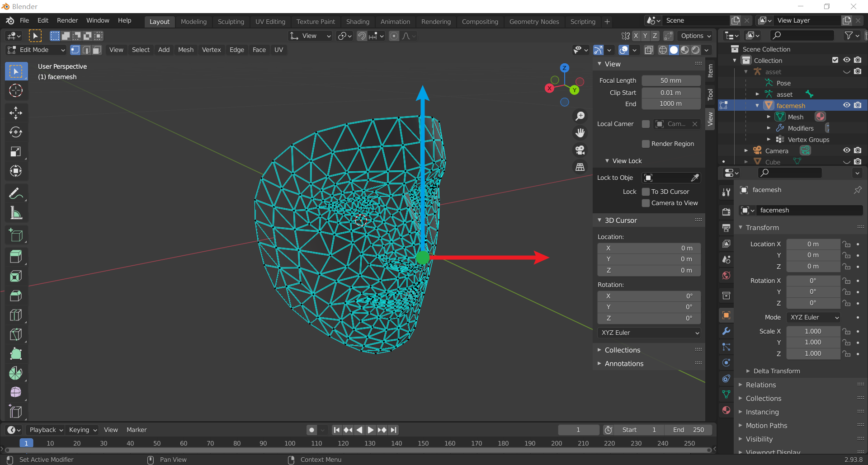Expand the Motion Paths panel
This screenshot has width=868, height=465.
[766, 426]
